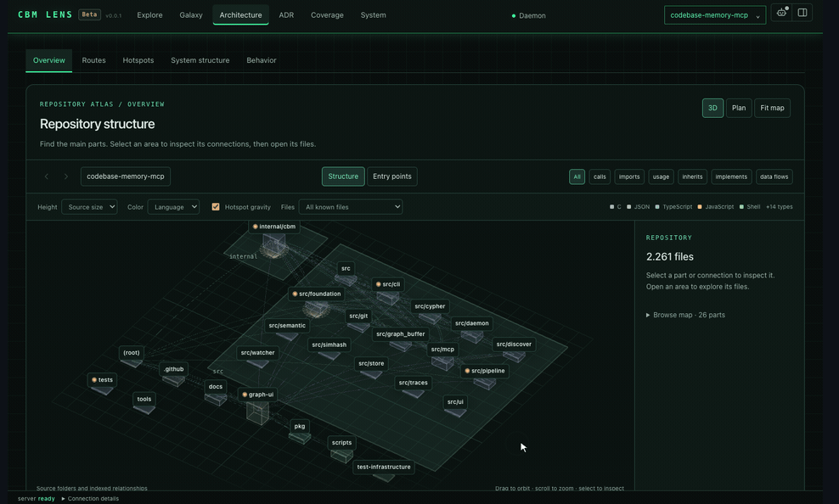839x504 pixels.
Task: Select the src/foundation node on the map
Action: [x=316, y=294]
